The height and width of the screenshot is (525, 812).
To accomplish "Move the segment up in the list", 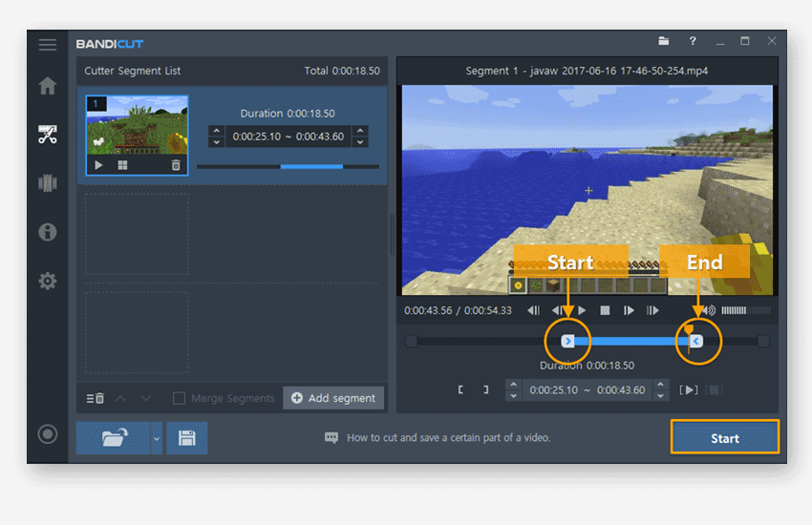I will click(120, 398).
